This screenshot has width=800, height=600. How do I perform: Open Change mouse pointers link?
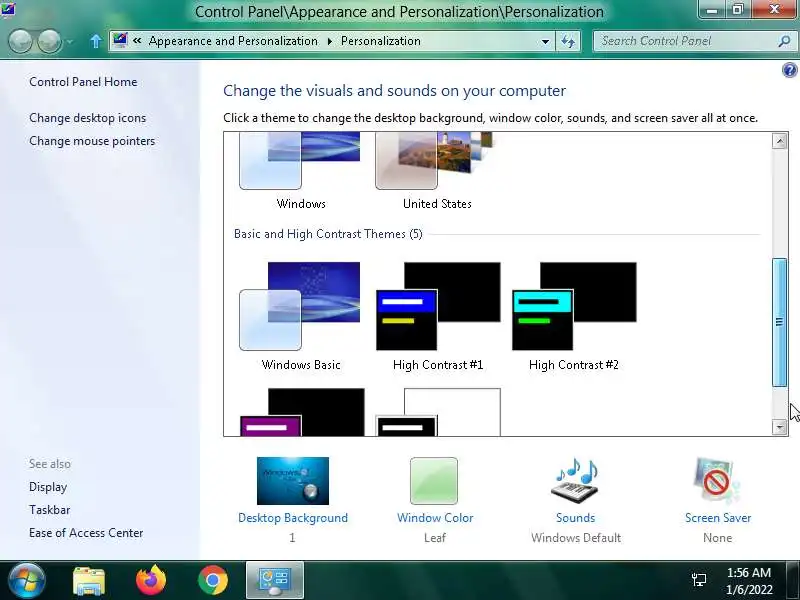click(x=92, y=141)
